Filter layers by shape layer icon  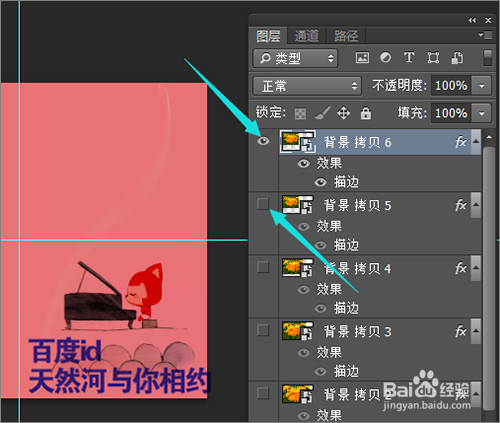433,58
